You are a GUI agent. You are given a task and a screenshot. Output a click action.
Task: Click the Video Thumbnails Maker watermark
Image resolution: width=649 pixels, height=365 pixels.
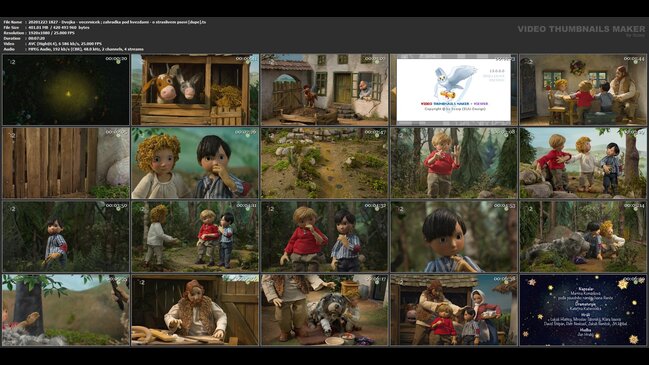pos(581,29)
